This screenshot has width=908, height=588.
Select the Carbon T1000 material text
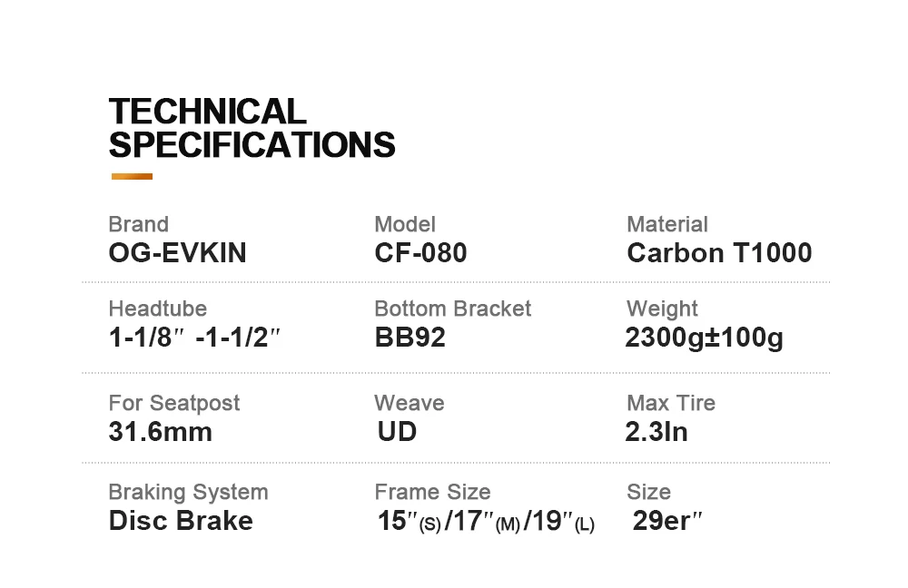719,252
